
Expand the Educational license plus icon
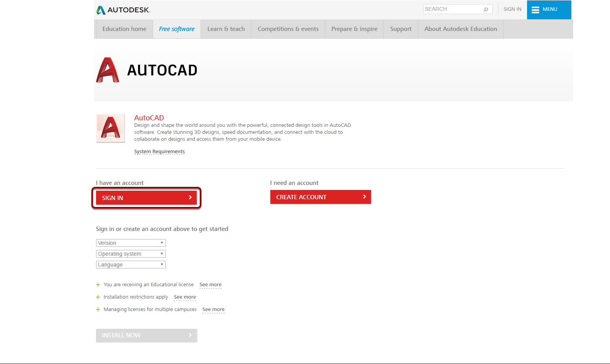[98, 285]
